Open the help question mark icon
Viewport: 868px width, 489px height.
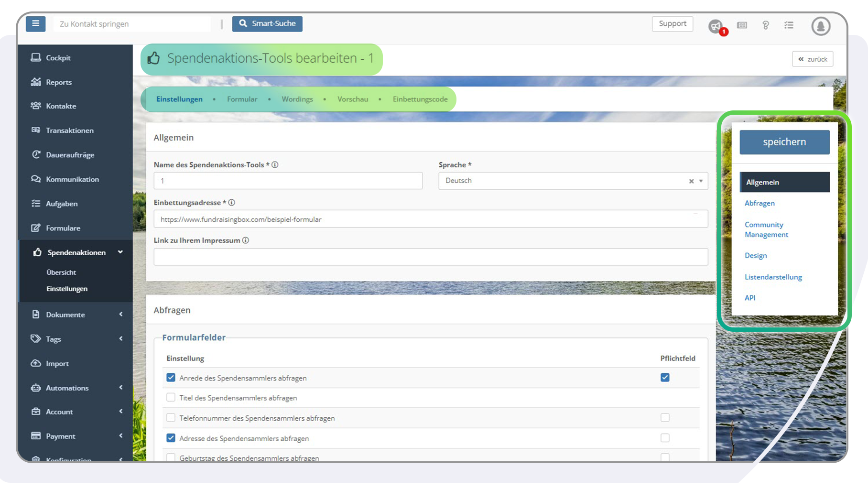click(765, 25)
